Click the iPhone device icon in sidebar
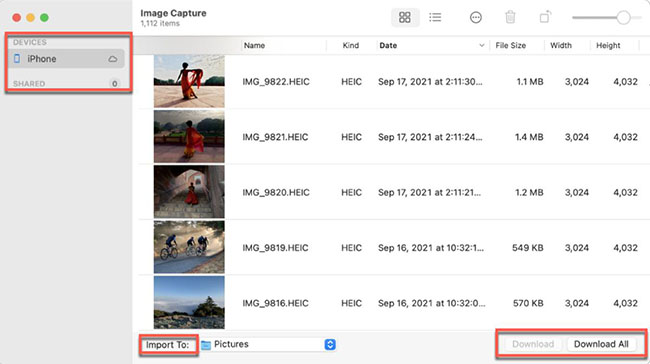 (x=17, y=59)
